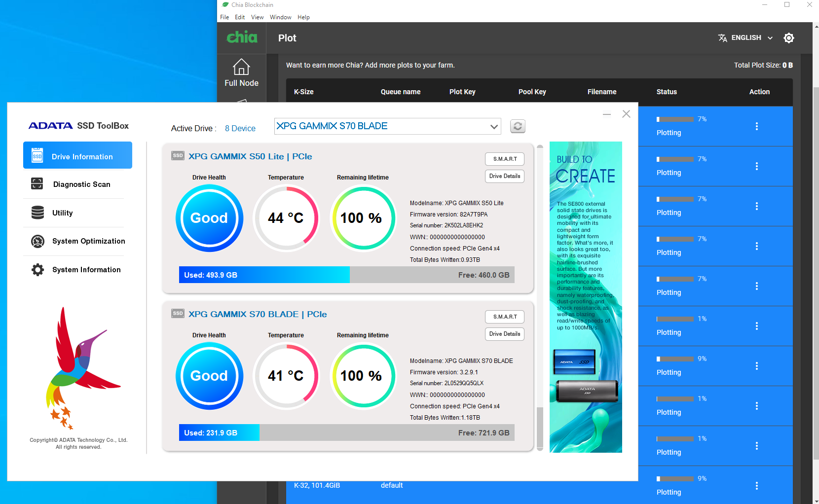Open S.M.A.R.T for the S70 BLADE drive
Image resolution: width=819 pixels, height=504 pixels.
(505, 317)
